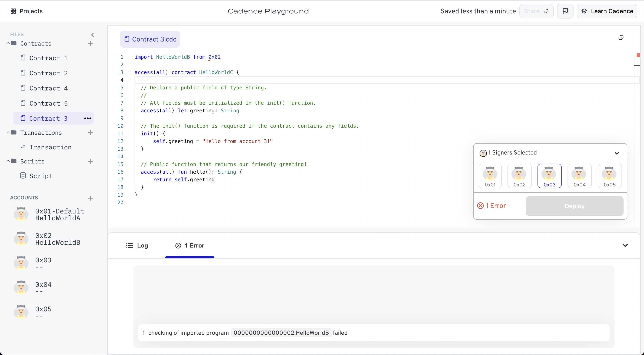Click the Deploy button

(x=575, y=206)
